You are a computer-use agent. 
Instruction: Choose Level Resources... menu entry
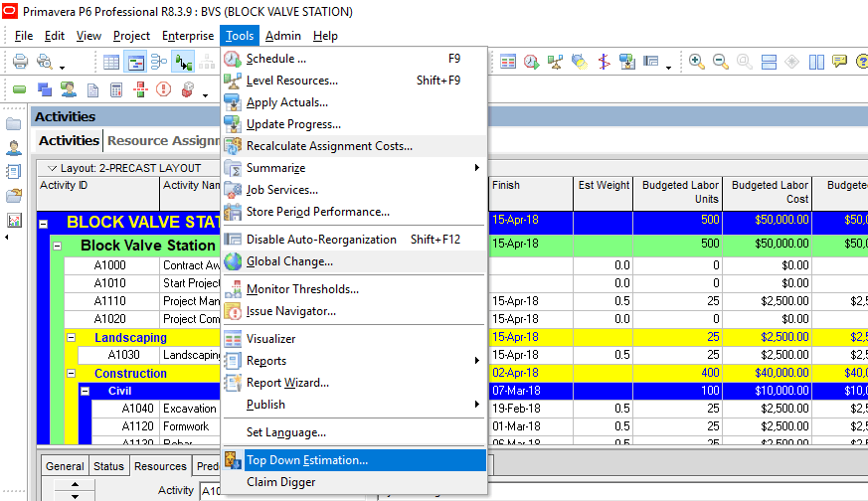[x=354, y=81]
